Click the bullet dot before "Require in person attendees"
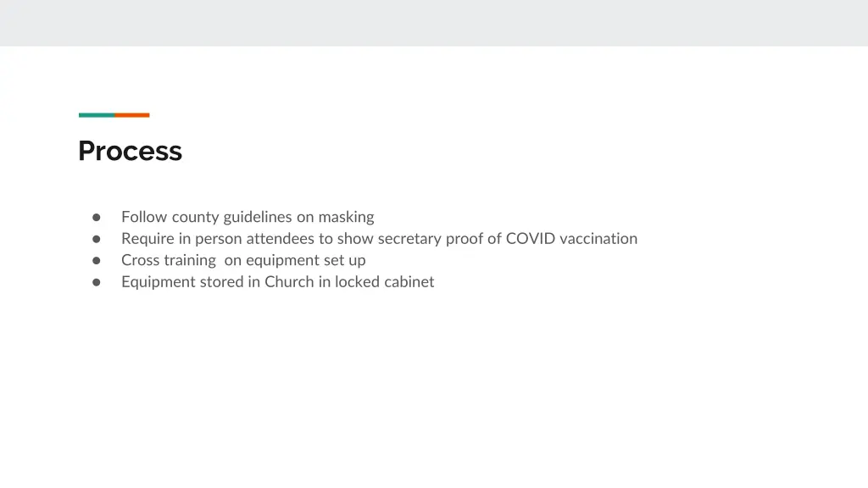Screen dimensions: 868x488 coord(97,239)
